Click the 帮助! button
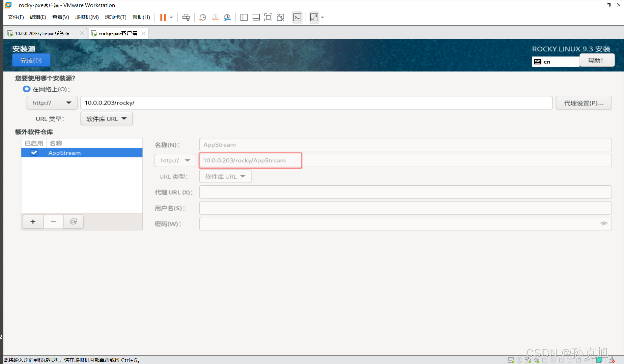 click(x=597, y=61)
